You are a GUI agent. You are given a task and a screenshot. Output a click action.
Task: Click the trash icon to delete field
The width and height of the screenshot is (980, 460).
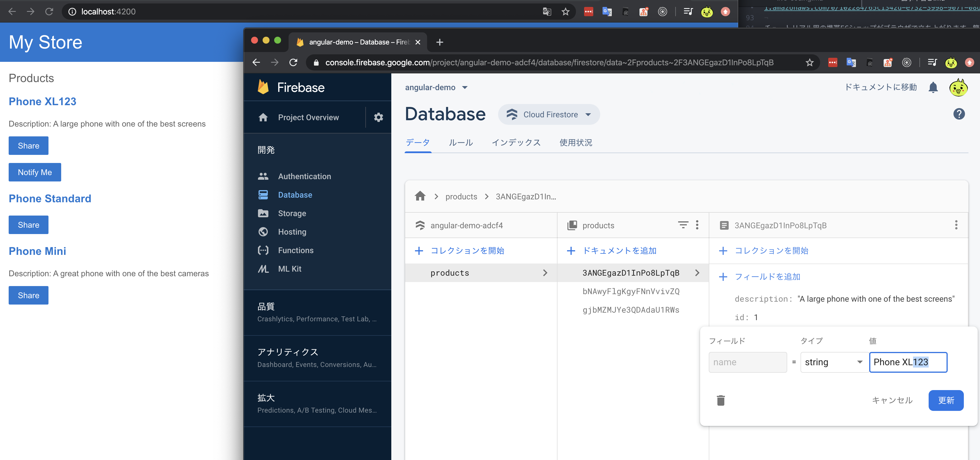pyautogui.click(x=721, y=400)
